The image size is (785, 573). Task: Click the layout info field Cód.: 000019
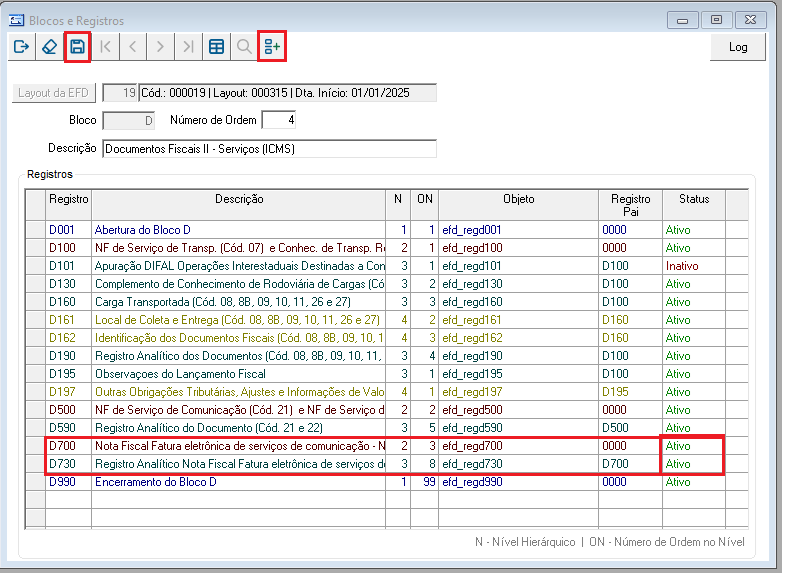(x=287, y=93)
